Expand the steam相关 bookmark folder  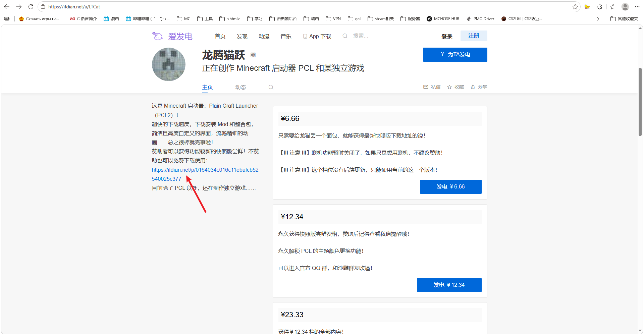click(381, 19)
